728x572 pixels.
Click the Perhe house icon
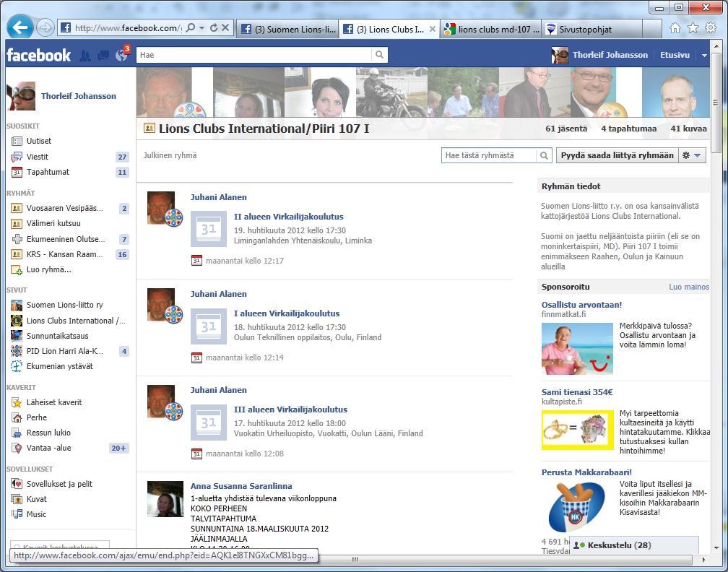point(17,417)
